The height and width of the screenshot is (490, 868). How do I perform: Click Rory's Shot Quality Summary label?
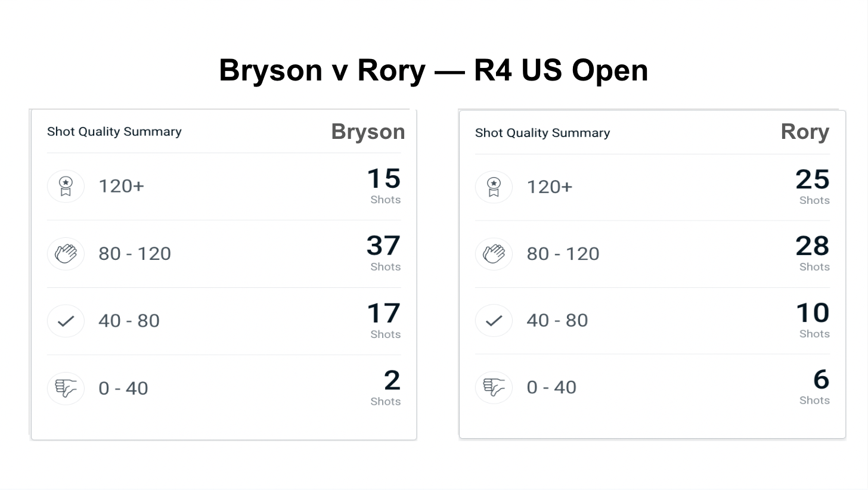[542, 133]
